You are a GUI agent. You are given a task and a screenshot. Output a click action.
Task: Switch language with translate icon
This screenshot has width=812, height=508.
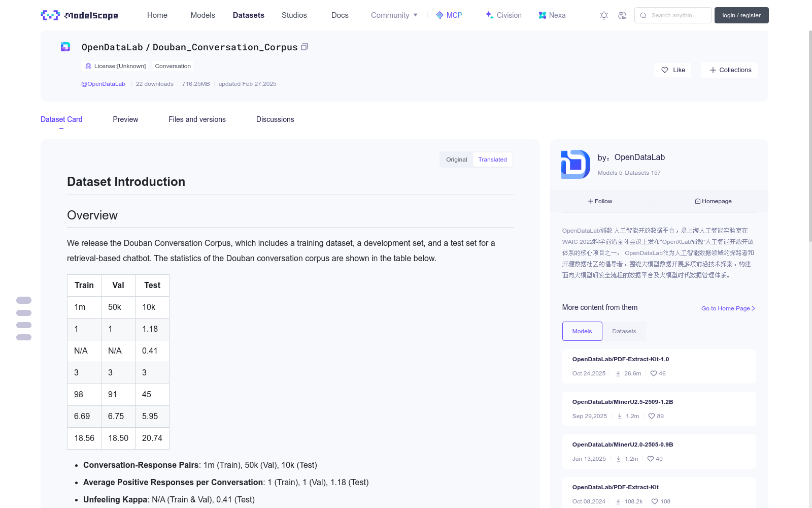pyautogui.click(x=622, y=15)
